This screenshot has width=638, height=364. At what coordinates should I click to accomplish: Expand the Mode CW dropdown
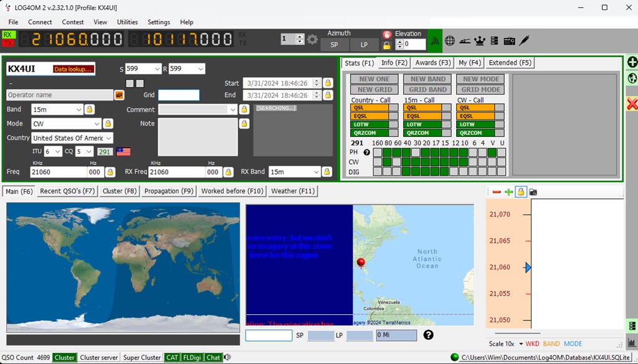click(97, 123)
